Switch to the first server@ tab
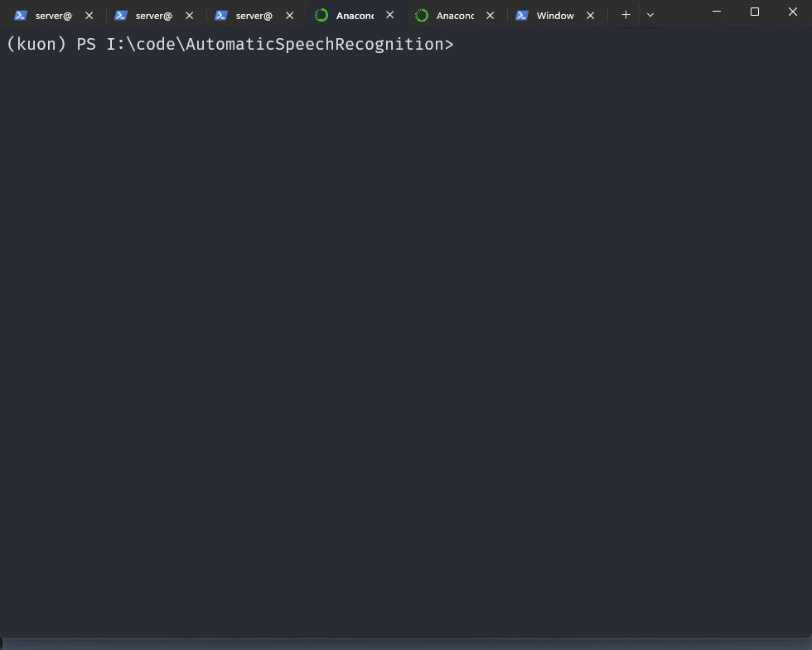This screenshot has width=812, height=650. point(53,16)
